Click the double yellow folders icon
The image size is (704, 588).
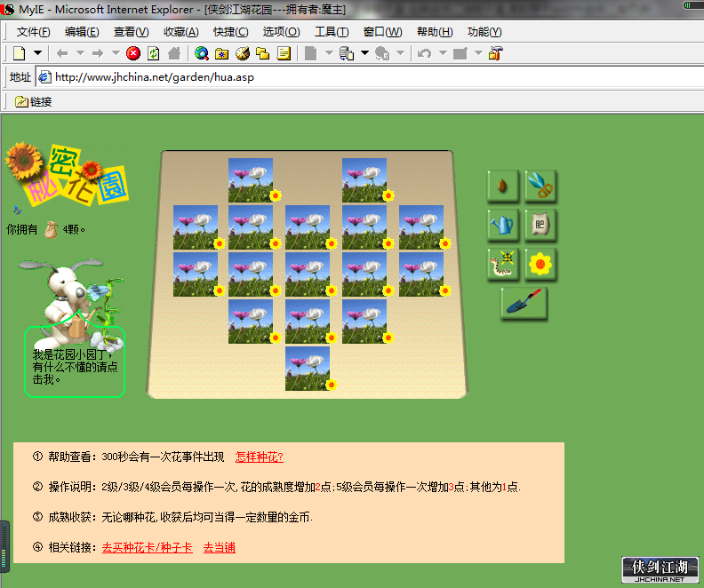(262, 54)
